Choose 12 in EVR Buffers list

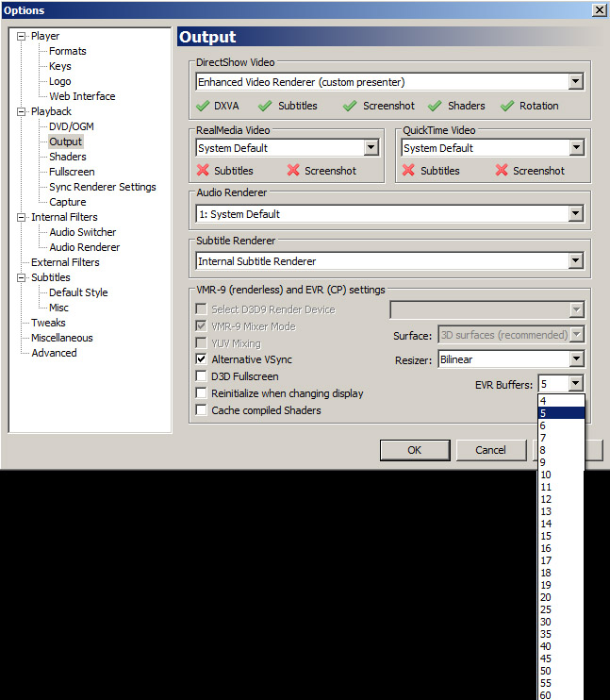coord(561,499)
